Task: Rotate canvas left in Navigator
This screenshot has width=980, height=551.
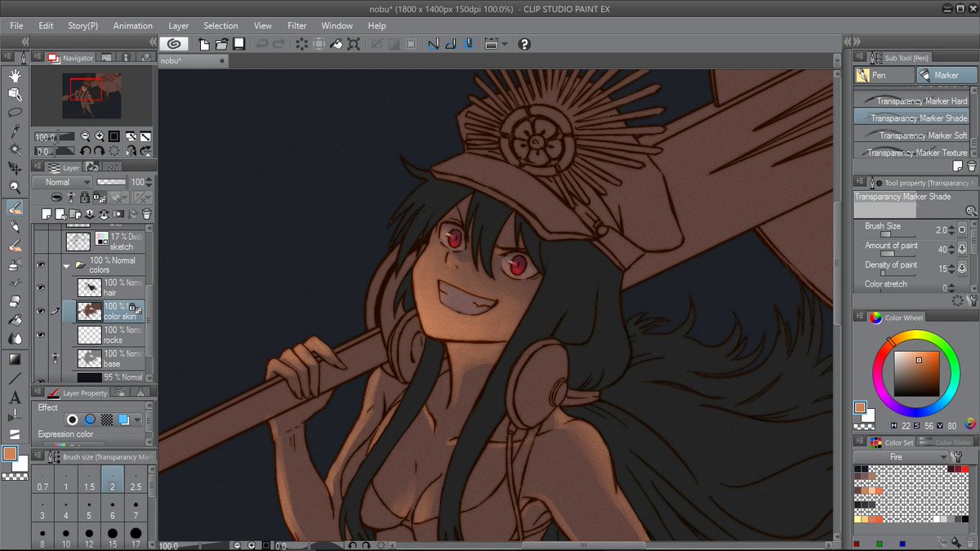Action: (85, 151)
